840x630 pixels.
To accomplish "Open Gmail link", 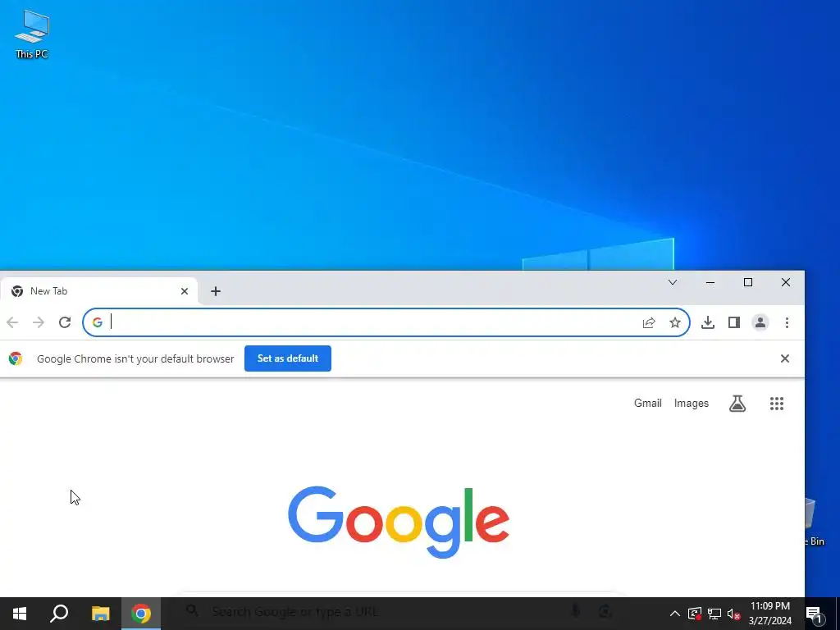I will [648, 404].
